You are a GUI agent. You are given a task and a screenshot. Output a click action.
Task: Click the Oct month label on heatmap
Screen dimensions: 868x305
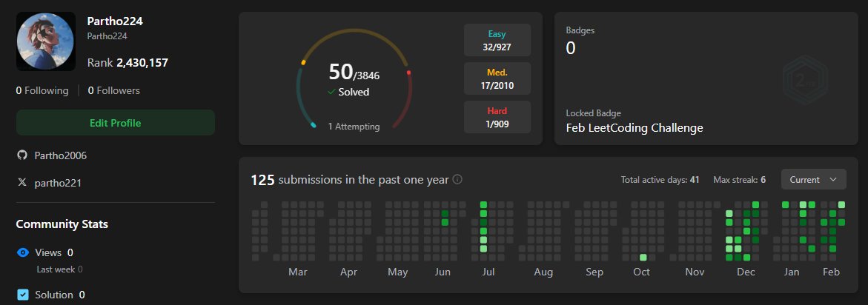(642, 272)
